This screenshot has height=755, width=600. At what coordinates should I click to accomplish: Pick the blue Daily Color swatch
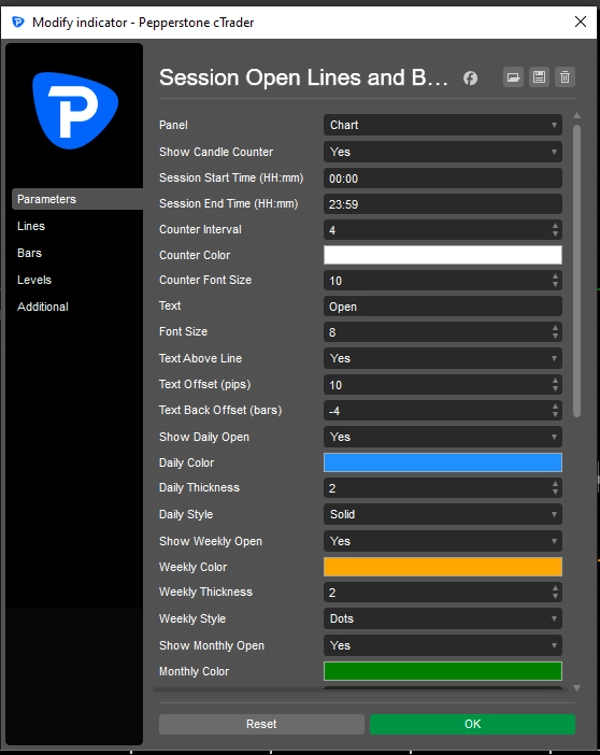pos(443,463)
